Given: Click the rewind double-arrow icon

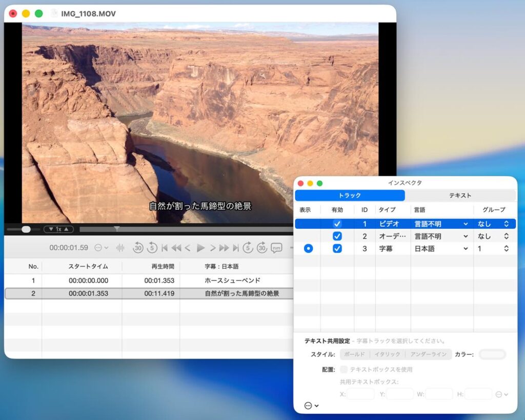Looking at the screenshot, I should coord(176,248).
